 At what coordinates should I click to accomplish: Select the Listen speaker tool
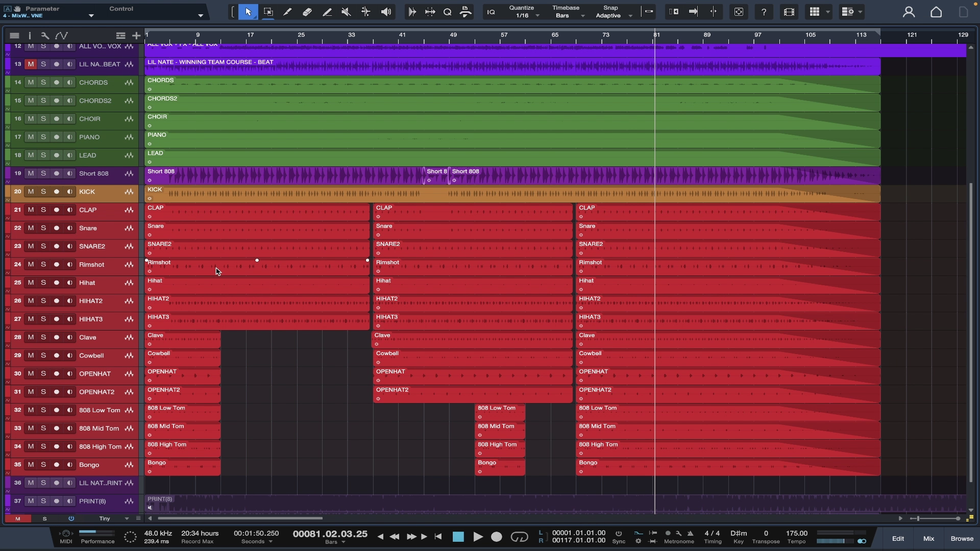pos(386,12)
